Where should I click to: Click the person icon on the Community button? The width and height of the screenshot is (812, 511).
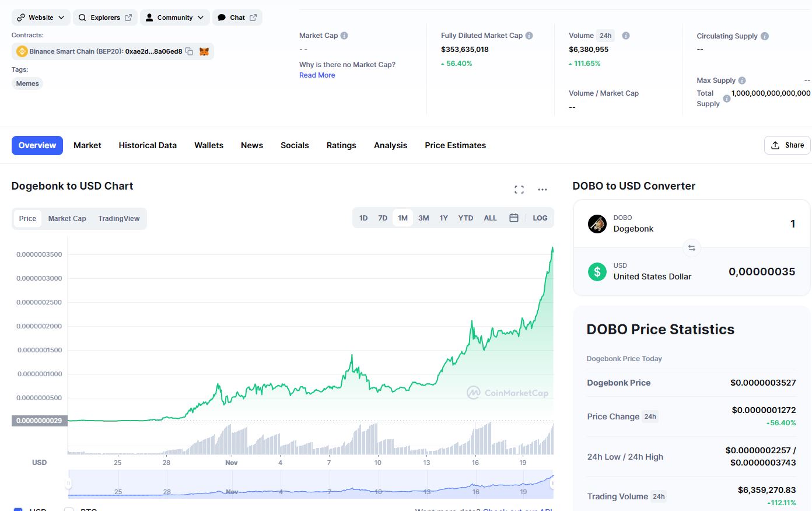(149, 17)
